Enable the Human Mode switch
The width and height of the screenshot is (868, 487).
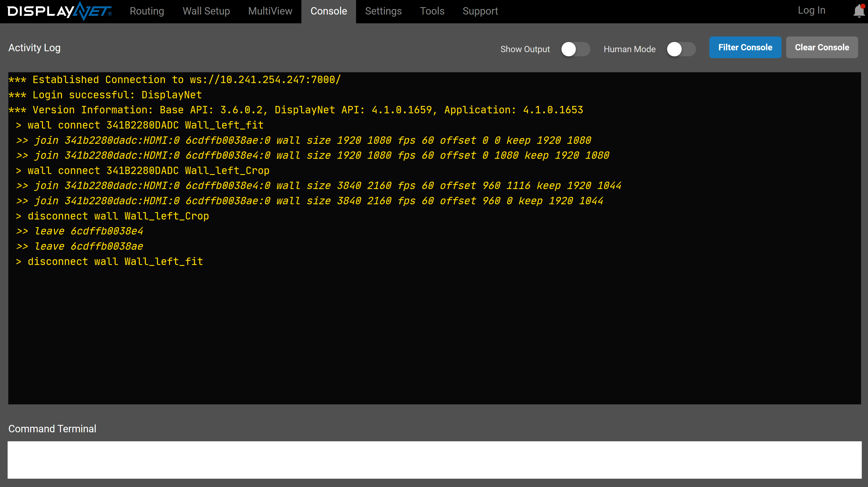pyautogui.click(x=681, y=49)
